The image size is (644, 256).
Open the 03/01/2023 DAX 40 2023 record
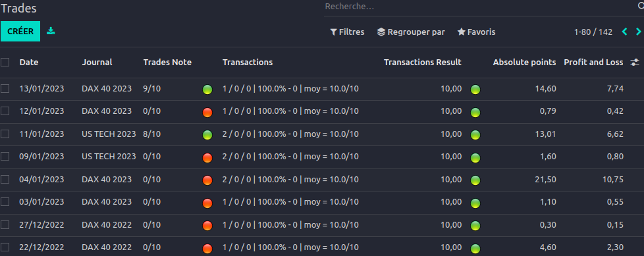coord(322,202)
